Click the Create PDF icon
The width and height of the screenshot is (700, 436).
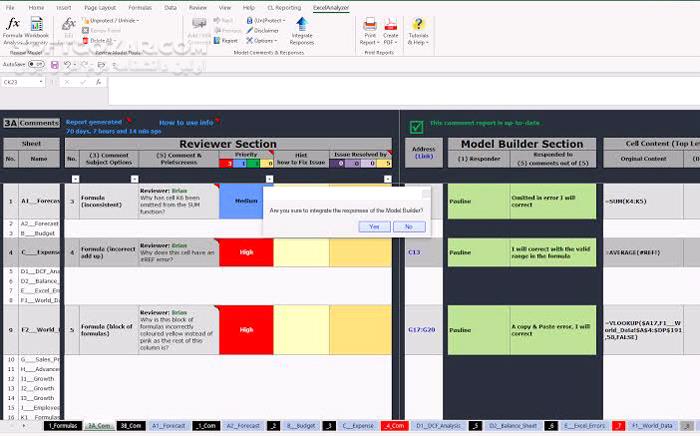pyautogui.click(x=391, y=25)
